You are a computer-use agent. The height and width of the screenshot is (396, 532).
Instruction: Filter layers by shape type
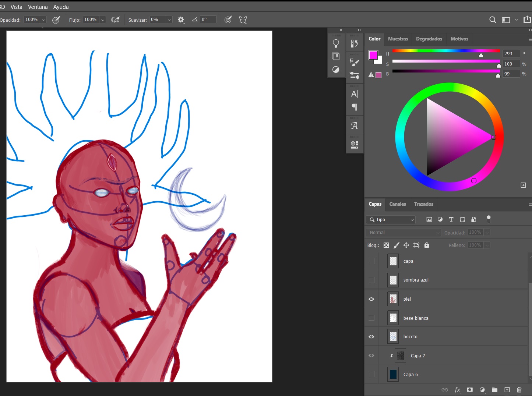click(x=462, y=219)
